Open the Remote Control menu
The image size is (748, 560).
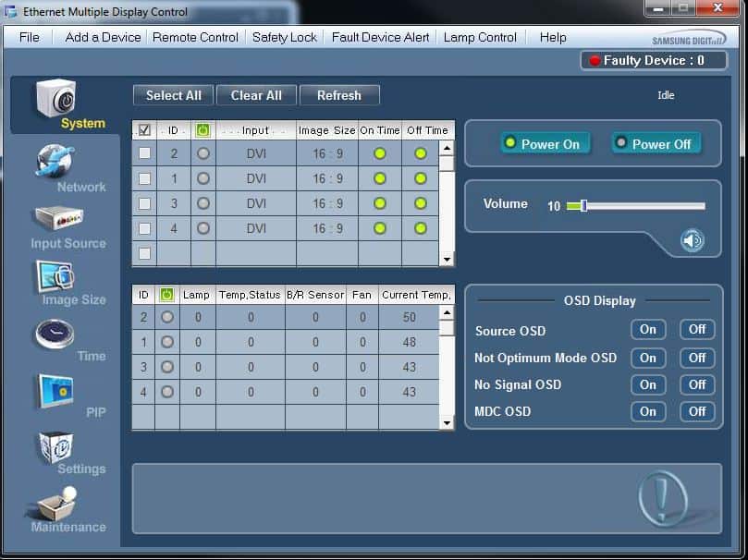point(195,37)
